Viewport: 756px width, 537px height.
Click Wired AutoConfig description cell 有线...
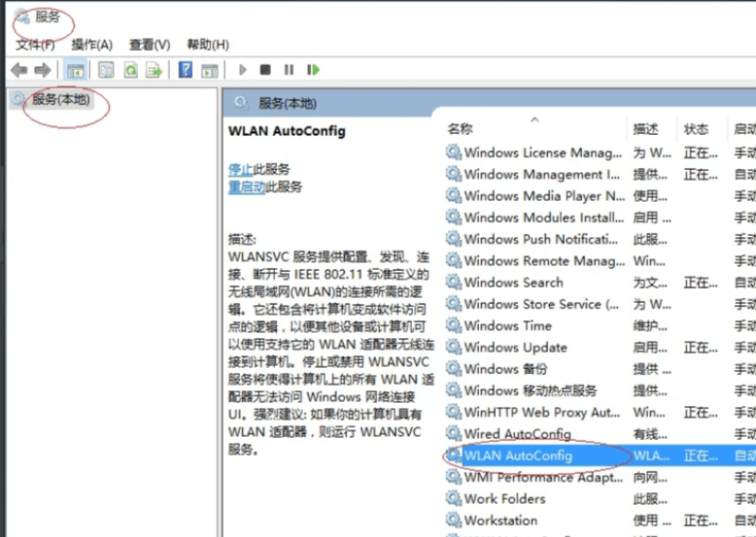[x=650, y=434]
